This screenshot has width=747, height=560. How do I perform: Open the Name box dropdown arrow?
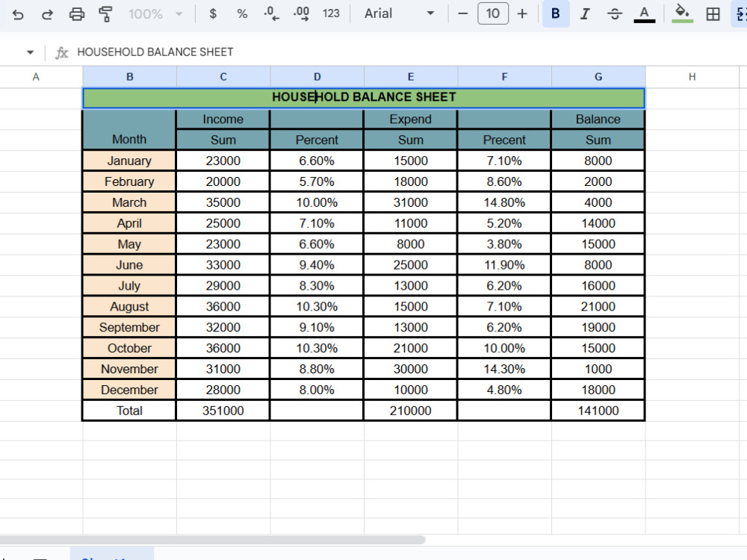coord(30,52)
